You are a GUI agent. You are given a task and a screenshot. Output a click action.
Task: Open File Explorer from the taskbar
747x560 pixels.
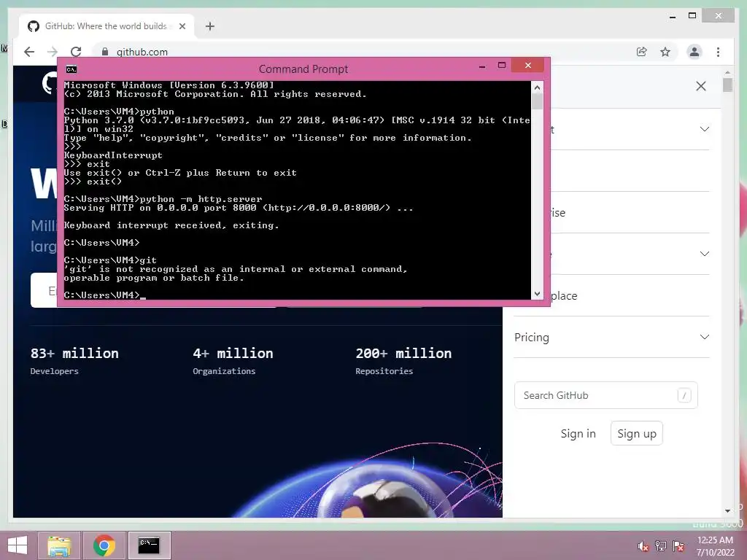tap(59, 545)
